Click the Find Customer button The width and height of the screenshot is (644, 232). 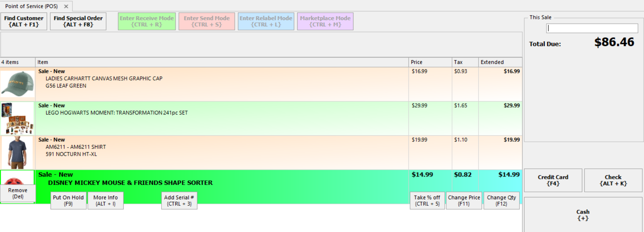coord(24,21)
